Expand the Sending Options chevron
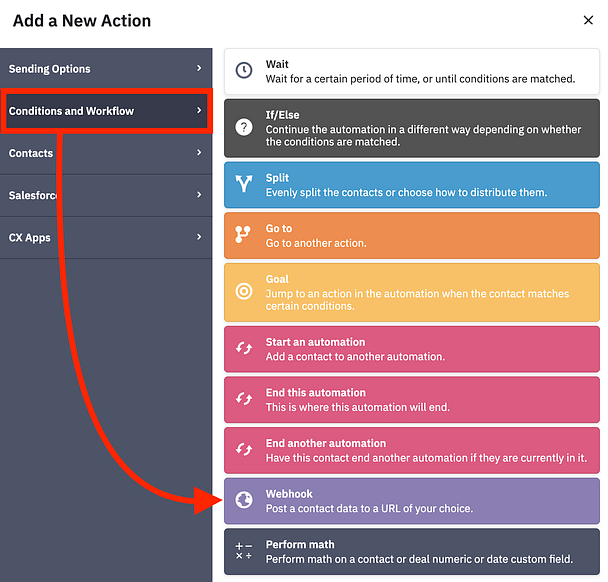Image resolution: width=608 pixels, height=582 pixels. pyautogui.click(x=199, y=69)
